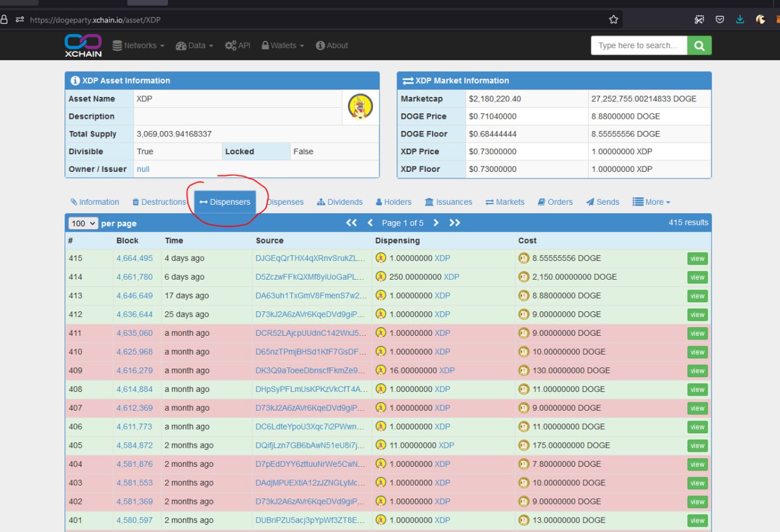The height and width of the screenshot is (532, 780).
Task: Click view button for dispenser 406
Action: pos(697,427)
